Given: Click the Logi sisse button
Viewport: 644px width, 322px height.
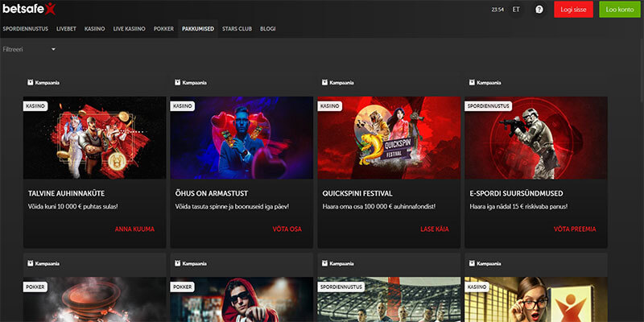Looking at the screenshot, I should (x=573, y=10).
